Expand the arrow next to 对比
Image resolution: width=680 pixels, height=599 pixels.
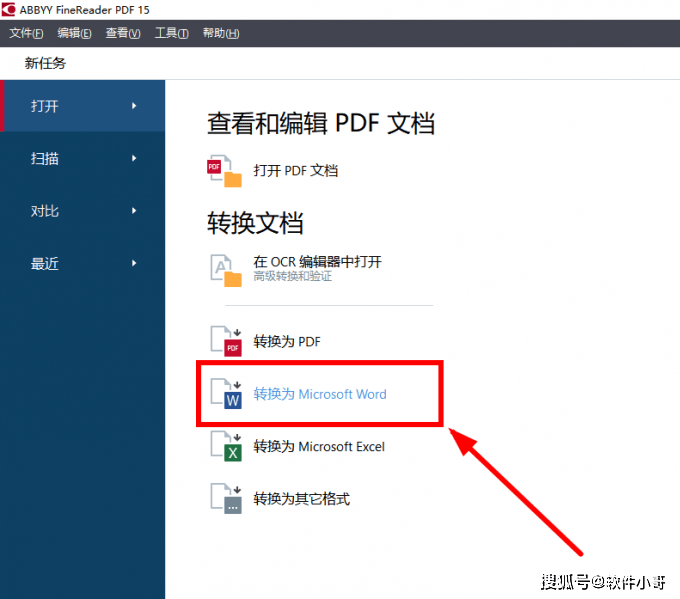point(134,211)
